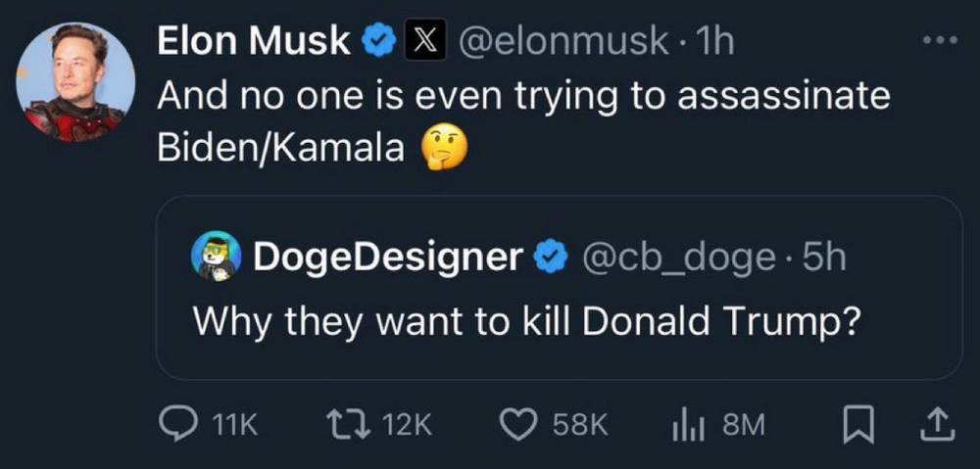Screen dimensions: 980x469
Task: Click the DogeDesigner display name
Action: point(387,257)
